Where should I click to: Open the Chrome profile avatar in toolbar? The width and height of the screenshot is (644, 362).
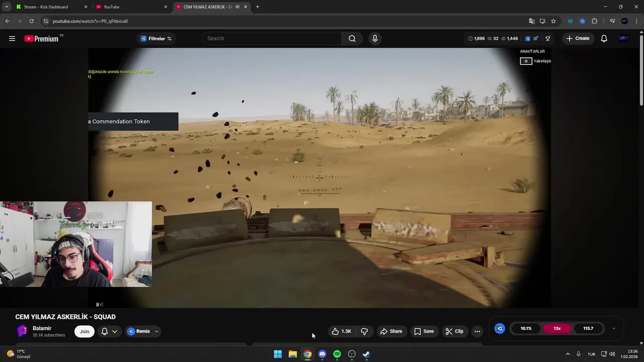click(x=624, y=21)
